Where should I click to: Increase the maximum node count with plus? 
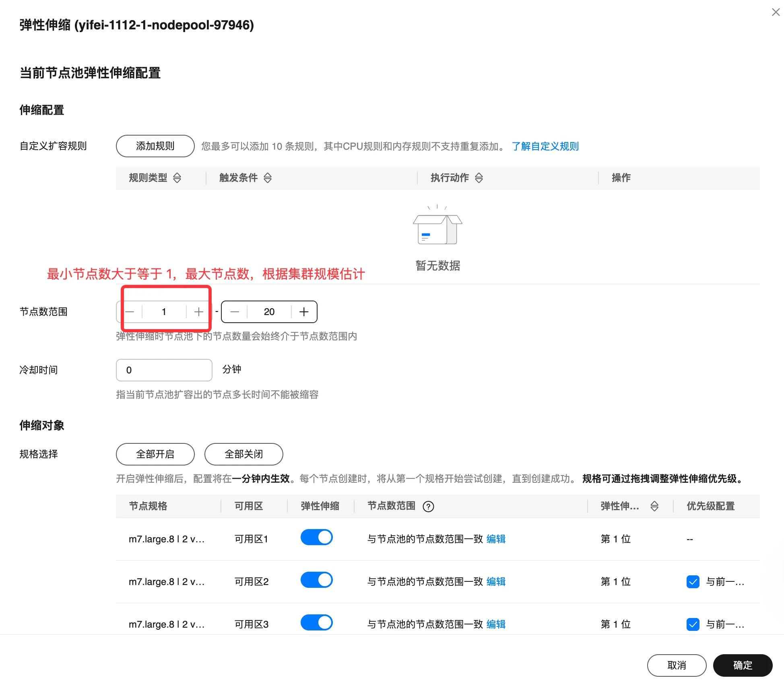point(304,312)
